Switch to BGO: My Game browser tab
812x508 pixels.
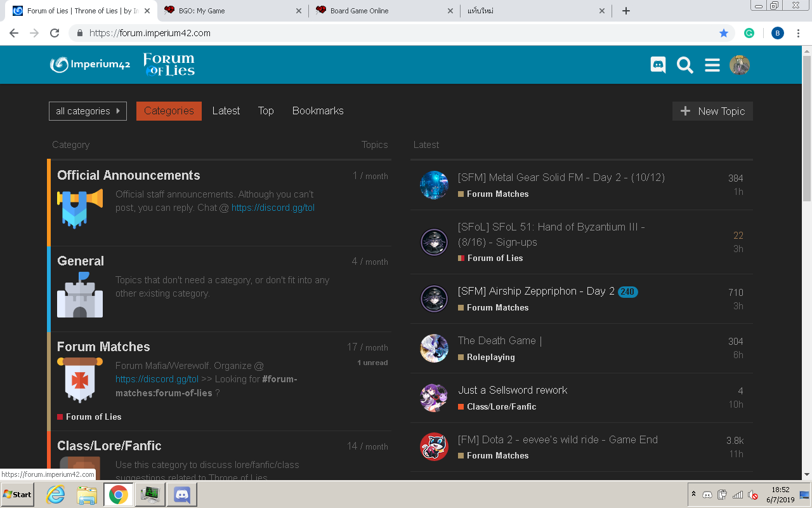coord(232,11)
